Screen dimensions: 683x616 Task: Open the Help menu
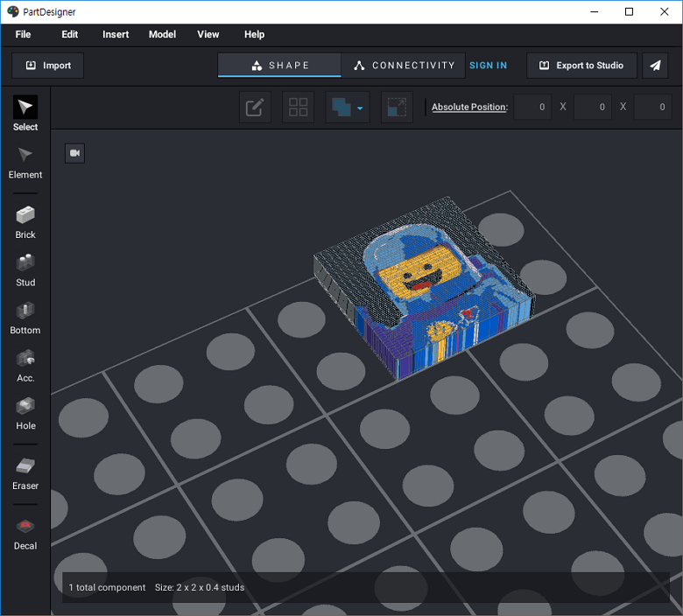[x=255, y=34]
